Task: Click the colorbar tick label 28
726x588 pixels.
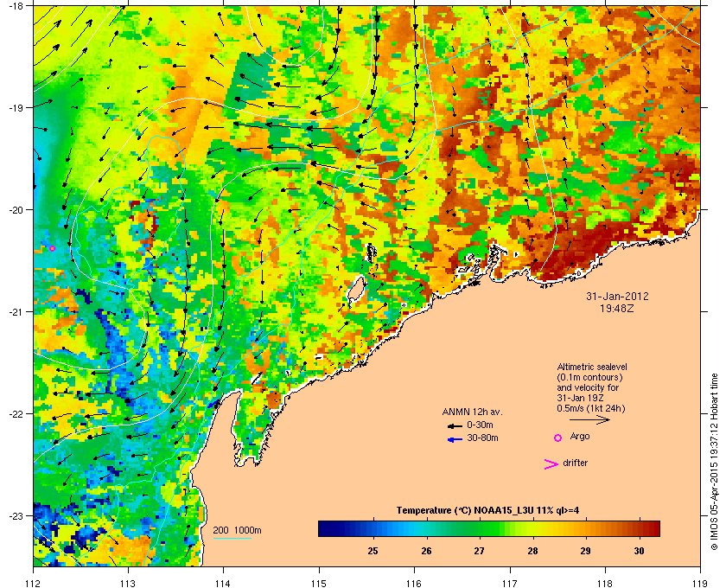Action: coord(532,551)
